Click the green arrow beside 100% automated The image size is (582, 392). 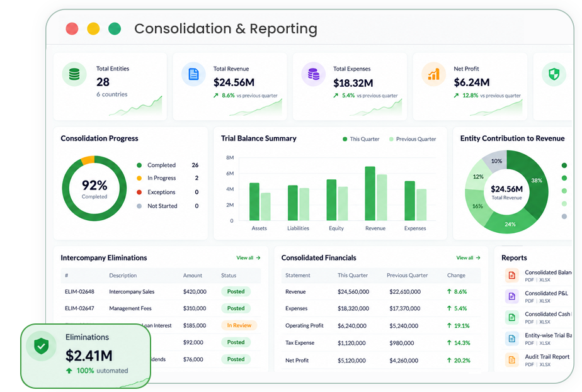click(69, 371)
